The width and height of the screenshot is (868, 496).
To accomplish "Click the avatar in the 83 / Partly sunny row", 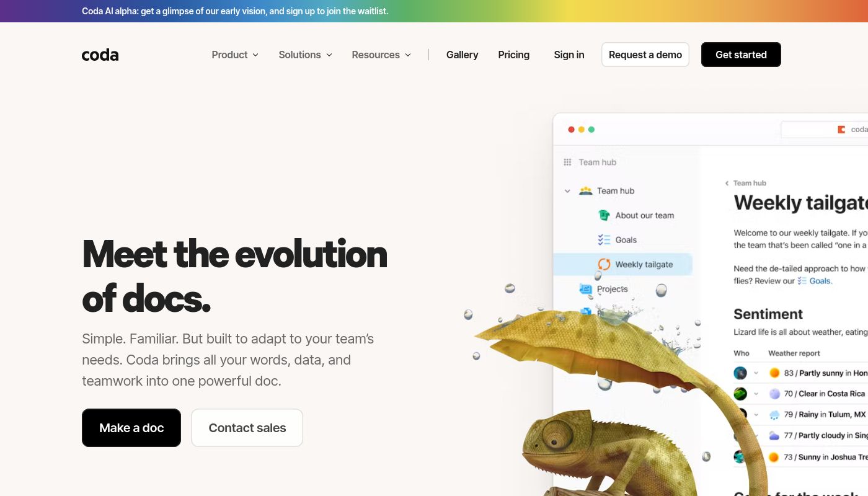I will (740, 373).
